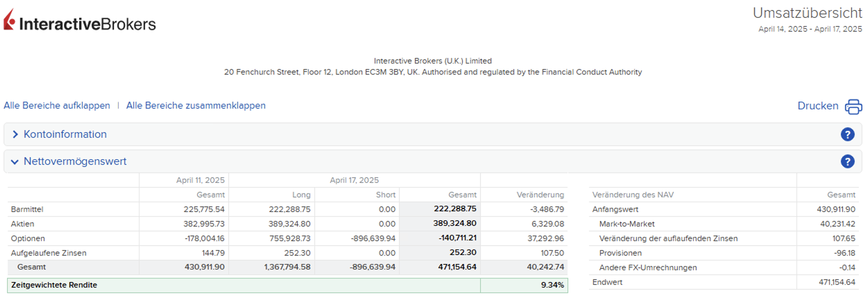Click the Optionen row label
This screenshot has height=297, width=868.
[28, 238]
